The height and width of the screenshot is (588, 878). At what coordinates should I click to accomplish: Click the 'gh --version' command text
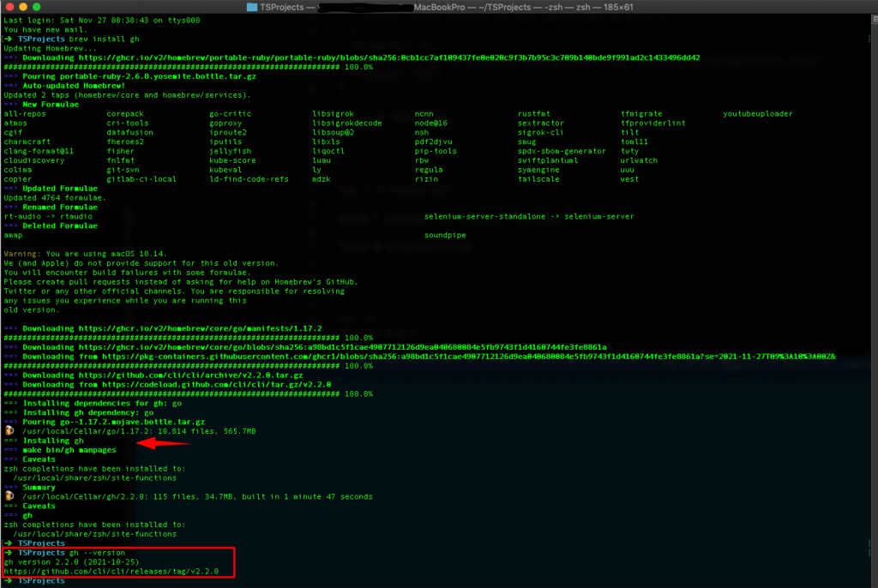(x=98, y=553)
